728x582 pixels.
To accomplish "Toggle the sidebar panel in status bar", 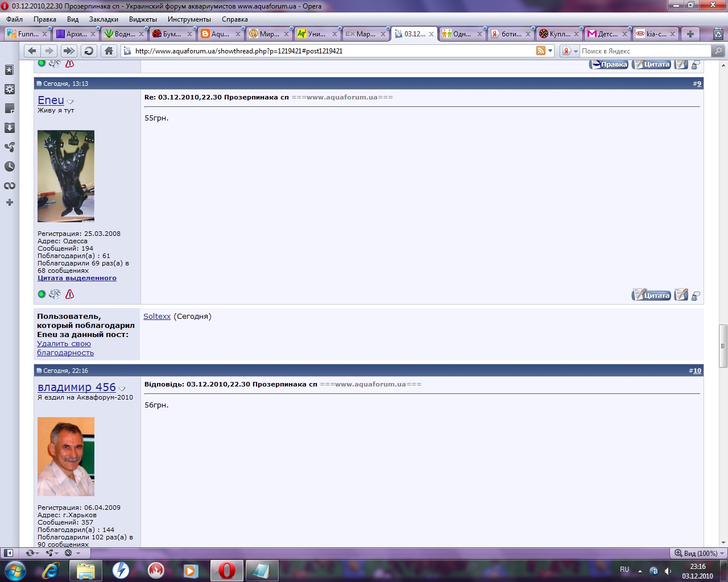I will click(x=9, y=553).
